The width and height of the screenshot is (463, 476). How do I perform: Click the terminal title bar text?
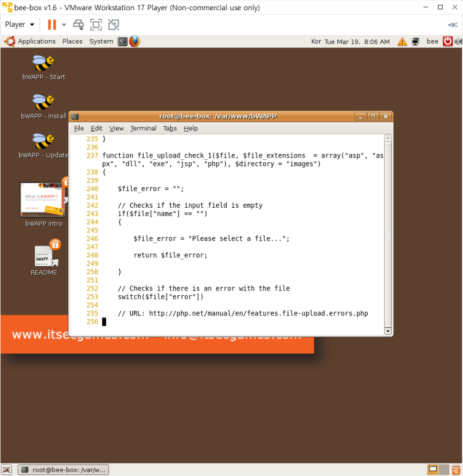[217, 116]
